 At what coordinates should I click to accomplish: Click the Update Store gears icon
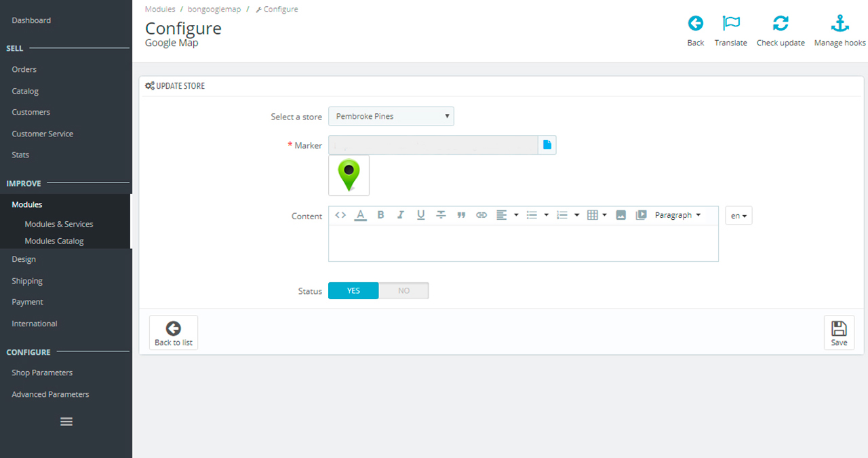[150, 86]
